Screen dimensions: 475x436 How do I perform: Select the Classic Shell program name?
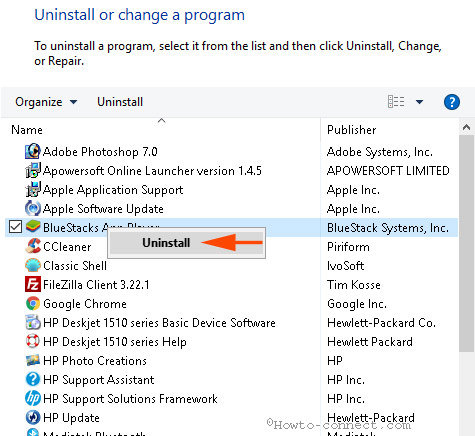click(x=75, y=266)
